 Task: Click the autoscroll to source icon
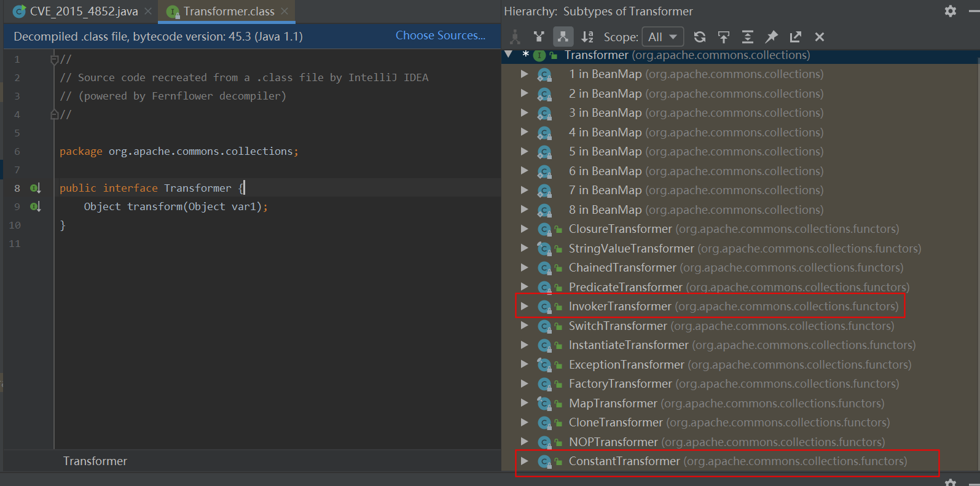click(x=724, y=37)
